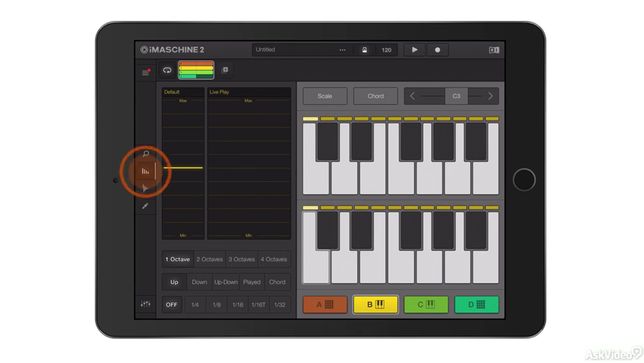Open the browser search magnifier icon

[146, 153]
